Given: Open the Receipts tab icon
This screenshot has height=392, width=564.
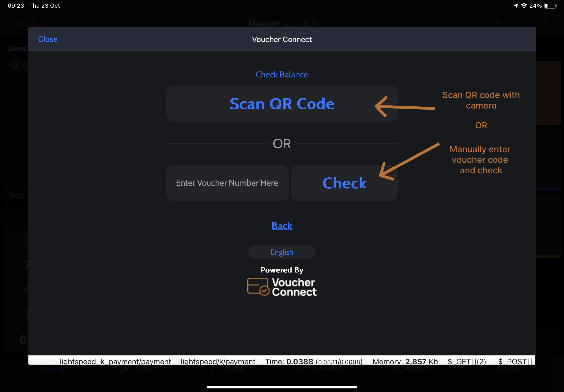Looking at the screenshot, I should click(395, 369).
